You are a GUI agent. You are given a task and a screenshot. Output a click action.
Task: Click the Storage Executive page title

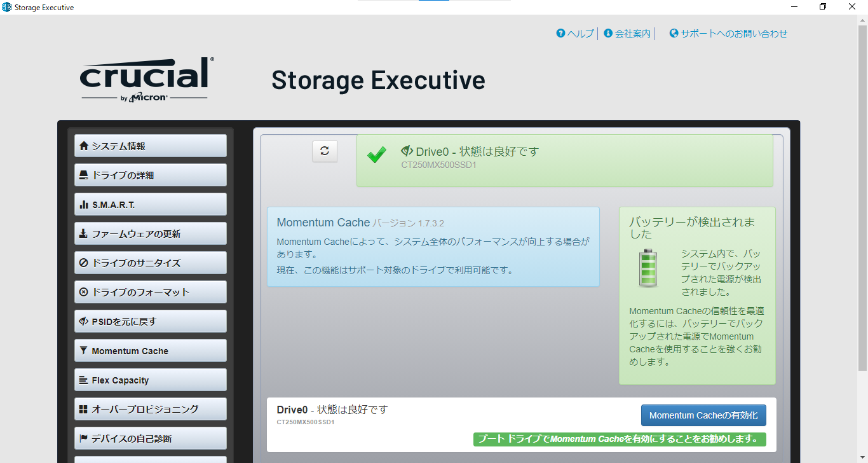(x=378, y=80)
